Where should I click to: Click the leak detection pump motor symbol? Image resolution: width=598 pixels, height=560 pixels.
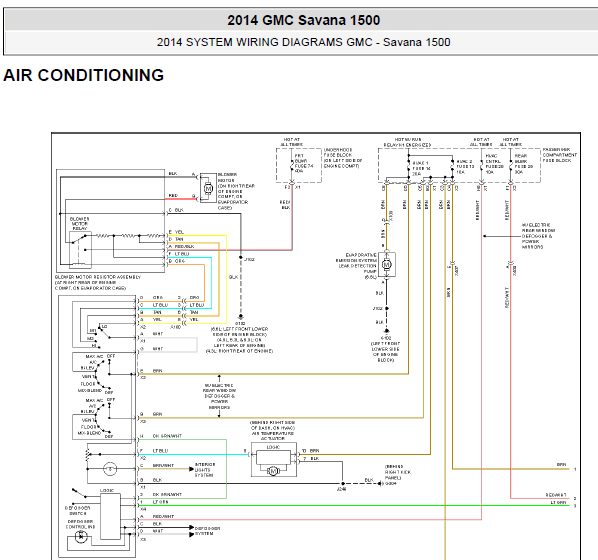pyautogui.click(x=386, y=264)
